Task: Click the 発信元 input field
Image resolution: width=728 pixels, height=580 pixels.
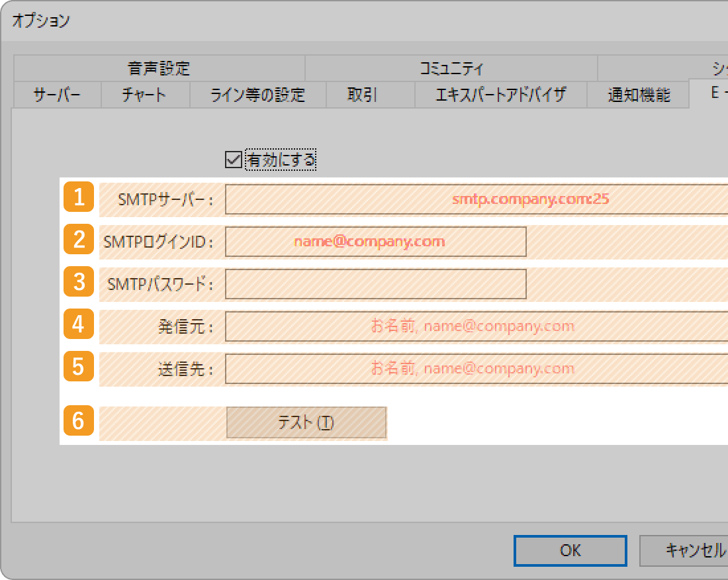Action: click(x=477, y=326)
